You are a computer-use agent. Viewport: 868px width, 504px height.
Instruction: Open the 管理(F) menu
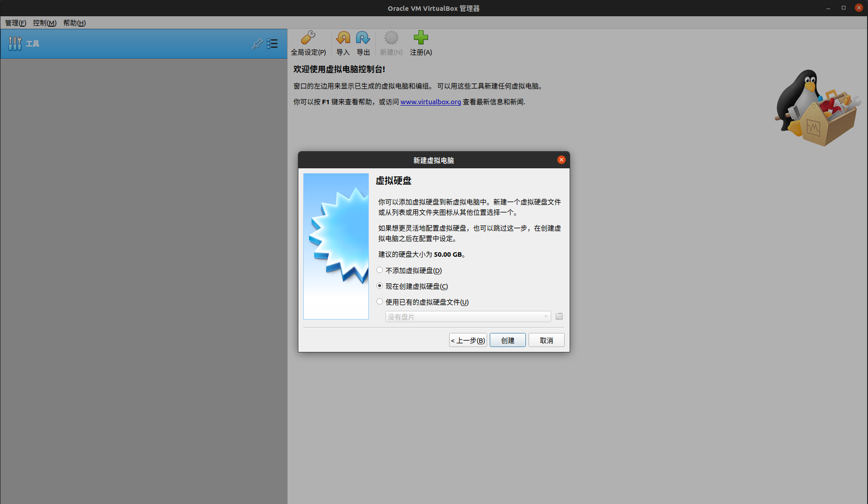point(16,23)
